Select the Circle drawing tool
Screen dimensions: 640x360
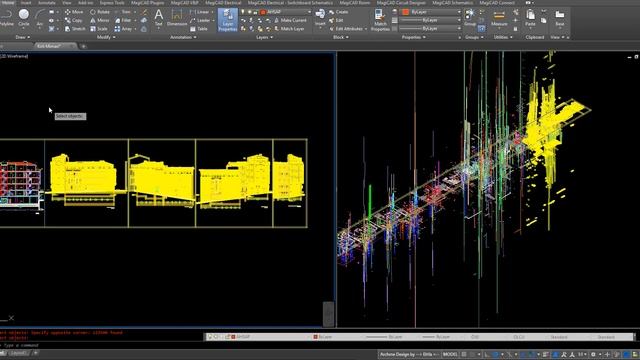click(x=24, y=18)
